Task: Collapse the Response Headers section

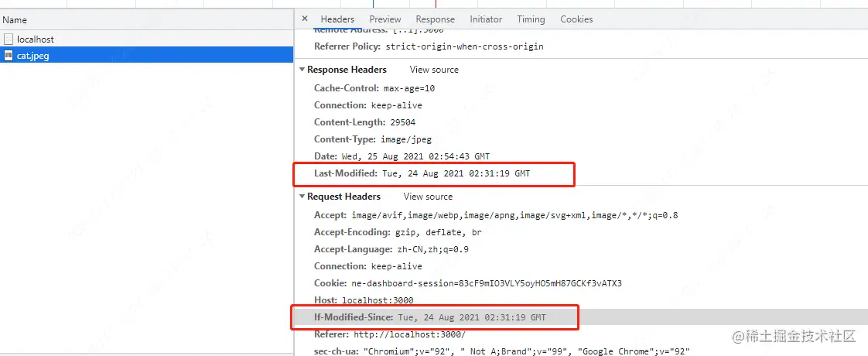Action: [302, 70]
